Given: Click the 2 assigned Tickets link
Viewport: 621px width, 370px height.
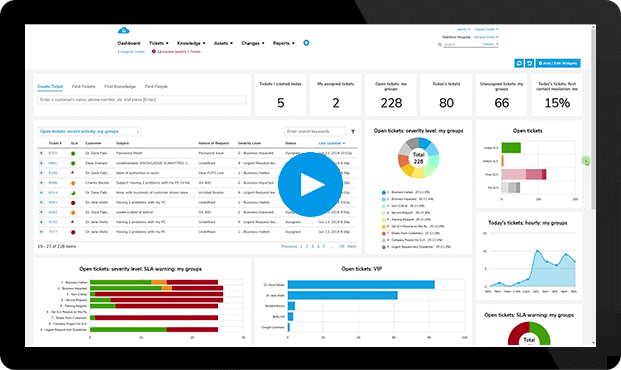Looking at the screenshot, I should [131, 51].
